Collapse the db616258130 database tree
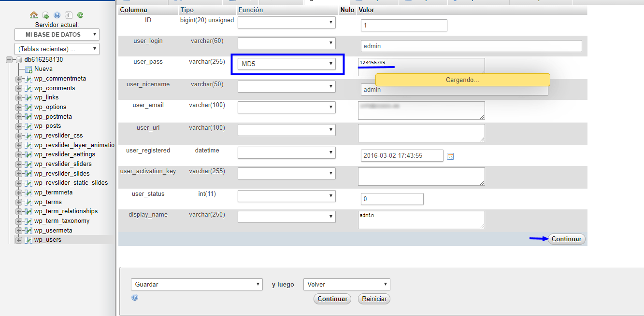Screen dimensions: 644x316 coord(9,60)
